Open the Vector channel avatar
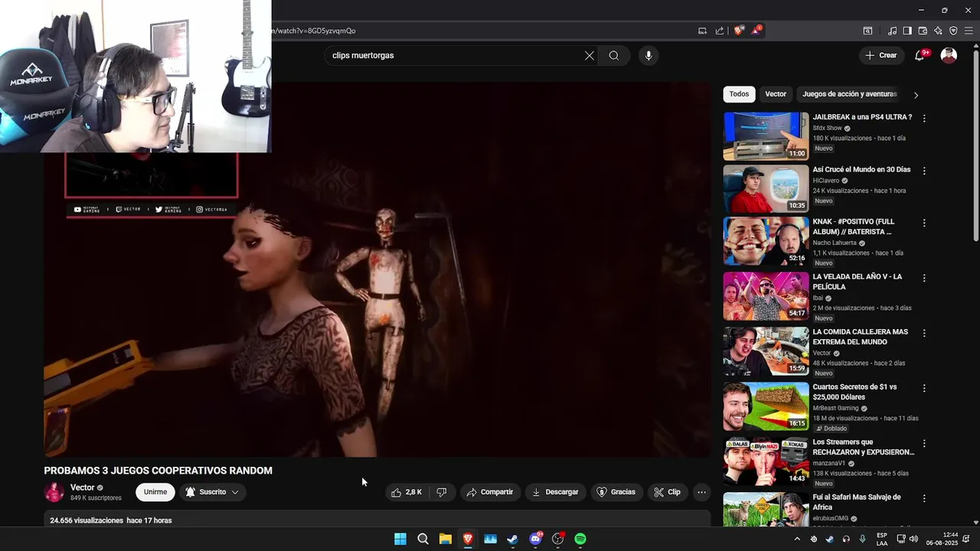The image size is (980, 551). coord(54,493)
